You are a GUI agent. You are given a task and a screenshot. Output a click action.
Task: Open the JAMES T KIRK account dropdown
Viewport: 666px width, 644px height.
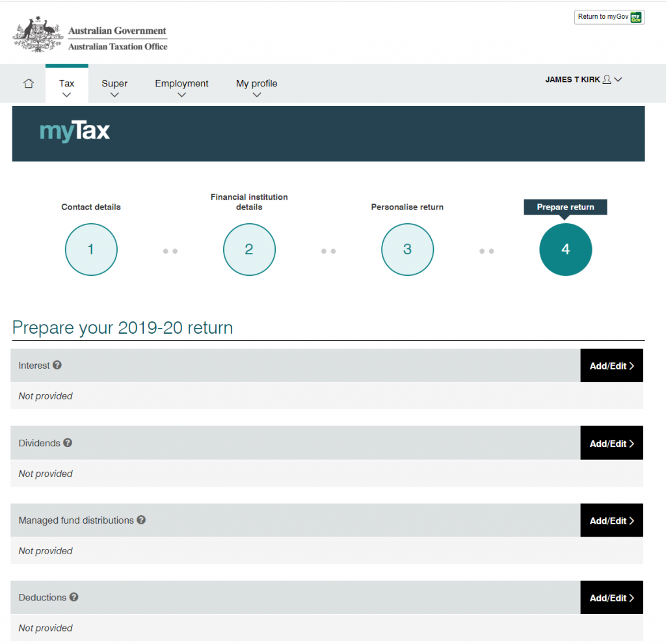tap(617, 79)
